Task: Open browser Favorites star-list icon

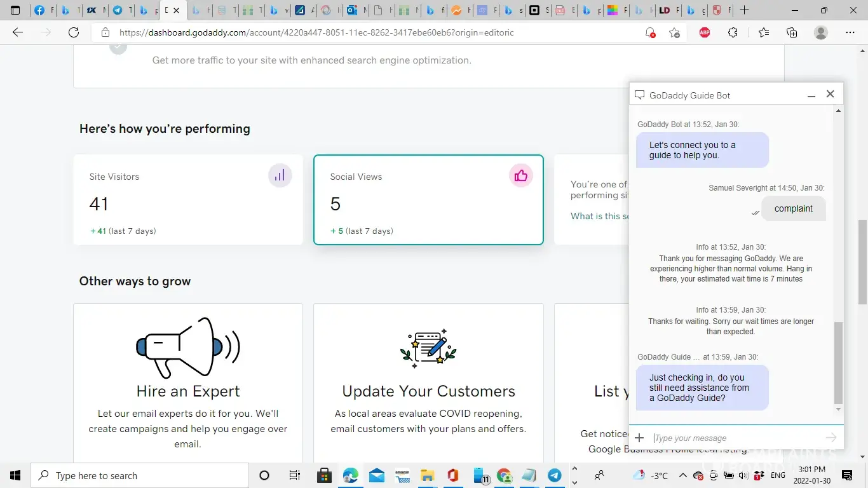Action: [x=763, y=32]
